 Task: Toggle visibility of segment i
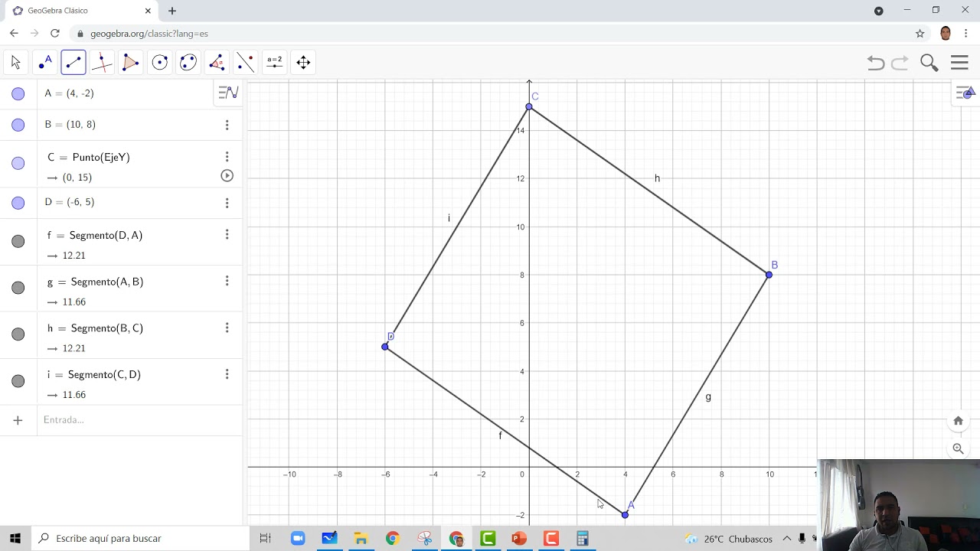pyautogui.click(x=18, y=381)
